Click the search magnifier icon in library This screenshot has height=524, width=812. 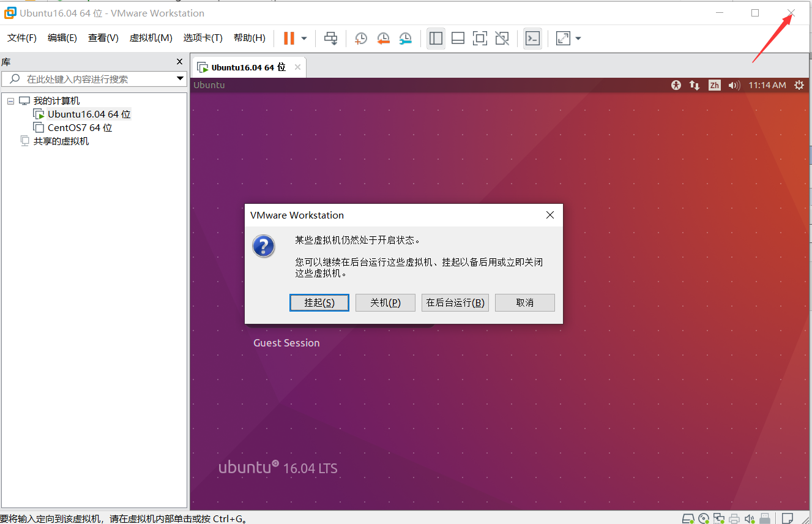coord(15,79)
